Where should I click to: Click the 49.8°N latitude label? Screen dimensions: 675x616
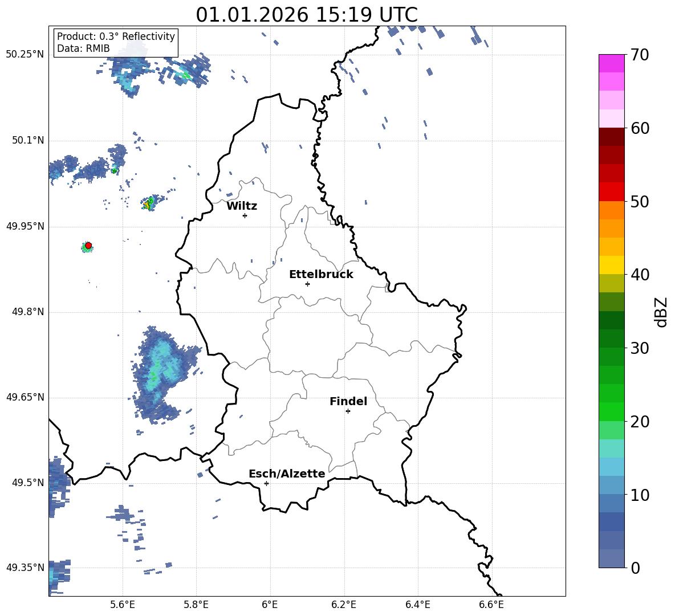[28, 312]
